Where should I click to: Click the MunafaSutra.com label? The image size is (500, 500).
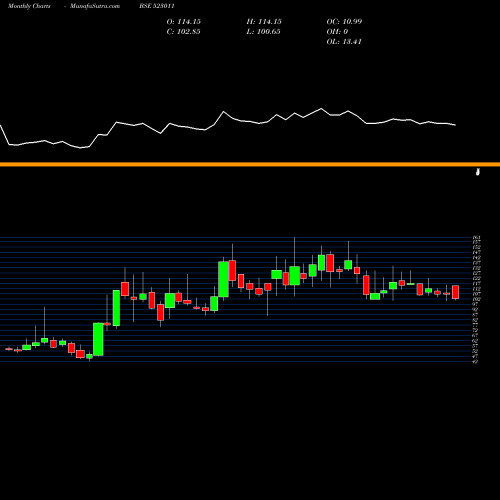[x=95, y=6]
